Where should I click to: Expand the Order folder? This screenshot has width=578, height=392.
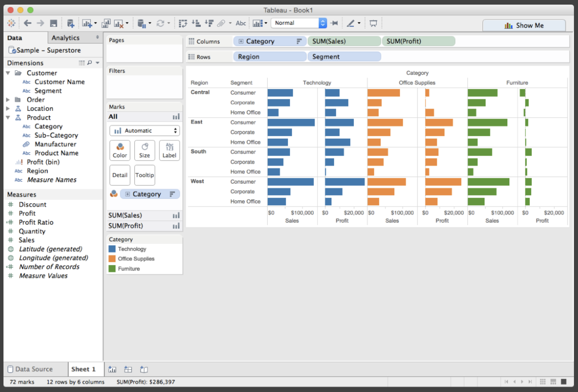tap(8, 100)
